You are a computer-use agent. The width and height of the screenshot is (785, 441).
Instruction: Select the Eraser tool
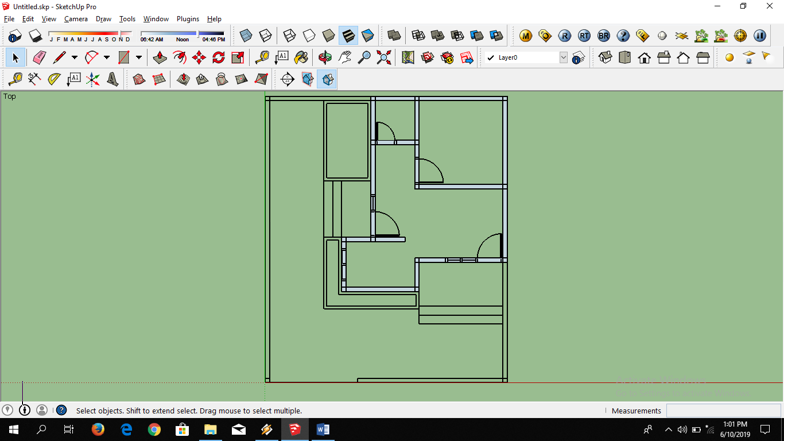tap(39, 58)
